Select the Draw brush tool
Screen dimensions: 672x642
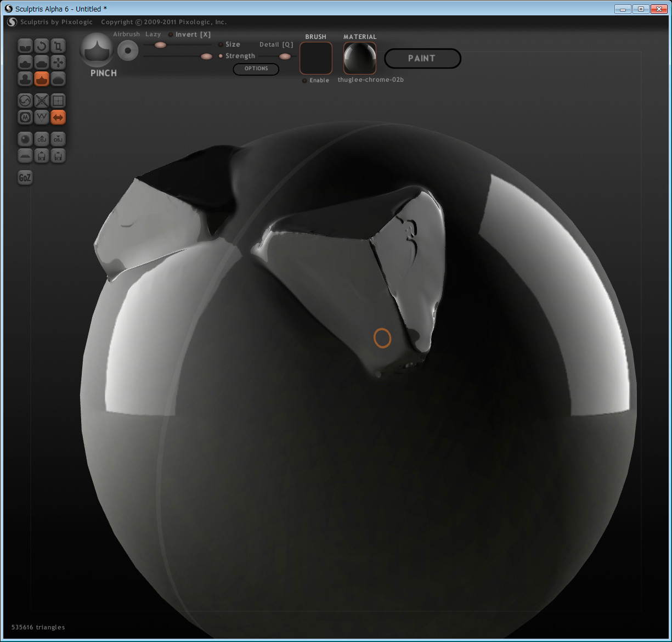[25, 62]
